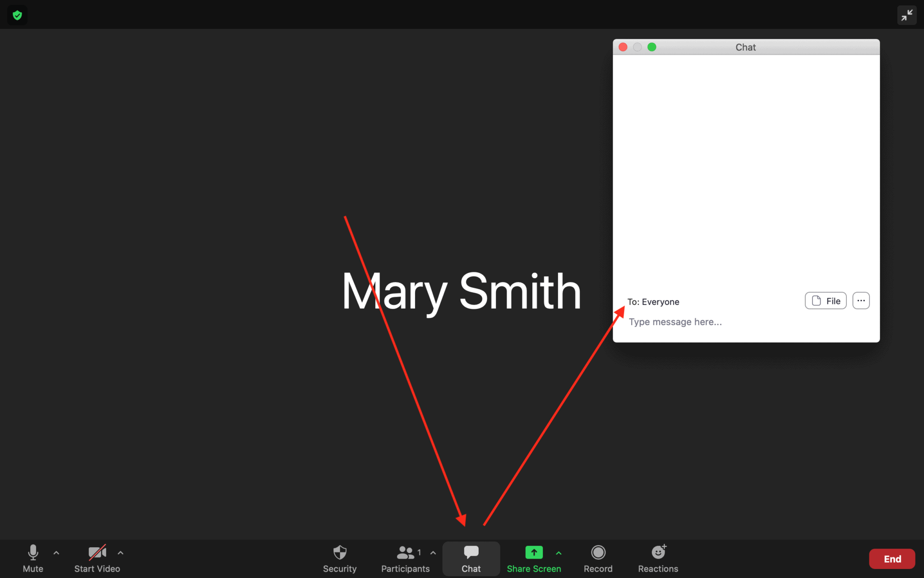Open the Reactions picker
This screenshot has height=578, width=924.
coord(658,559)
